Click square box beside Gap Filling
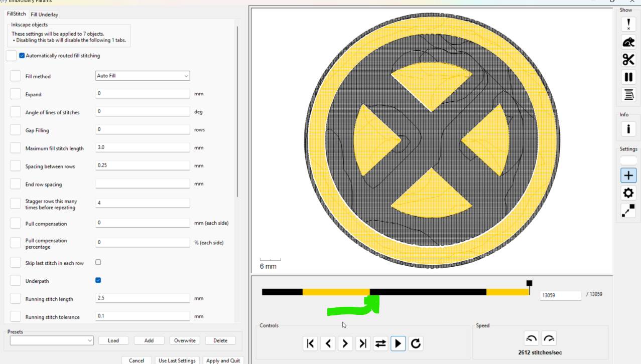Screen dimensions: 641x364 pyautogui.click(x=16, y=130)
